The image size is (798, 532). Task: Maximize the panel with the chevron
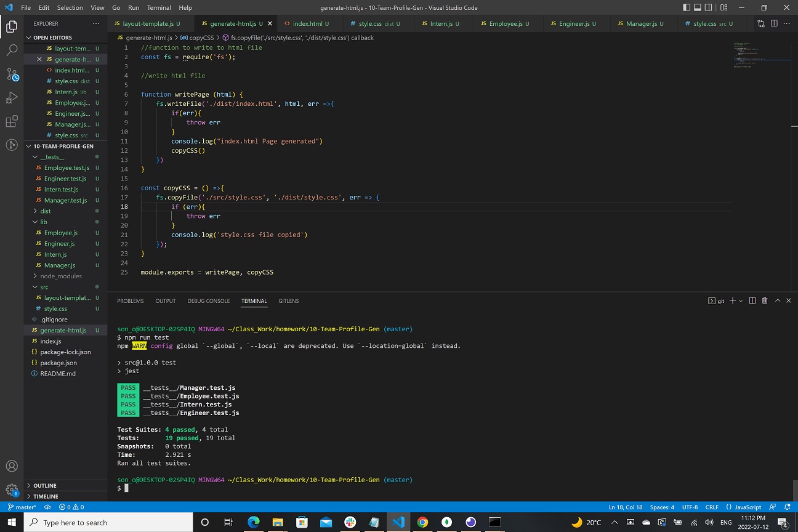tap(777, 300)
